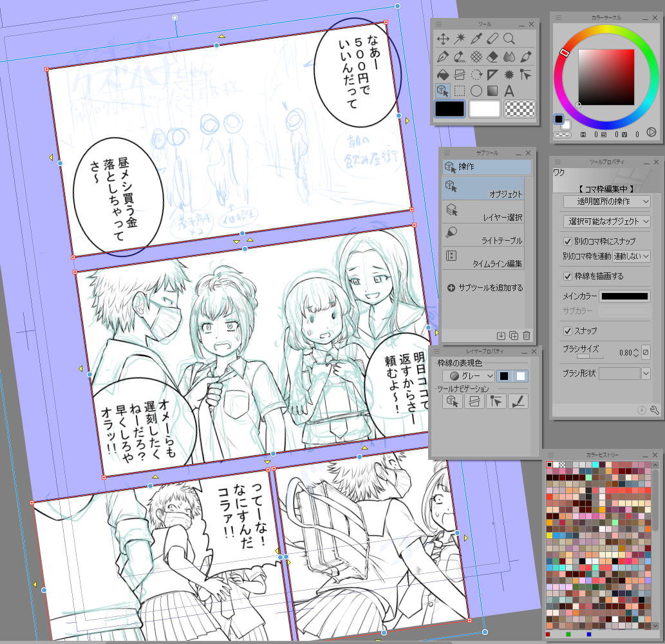This screenshot has width=665, height=644.
Task: Select the starburst Flash Balloon tool
Action: (509, 75)
